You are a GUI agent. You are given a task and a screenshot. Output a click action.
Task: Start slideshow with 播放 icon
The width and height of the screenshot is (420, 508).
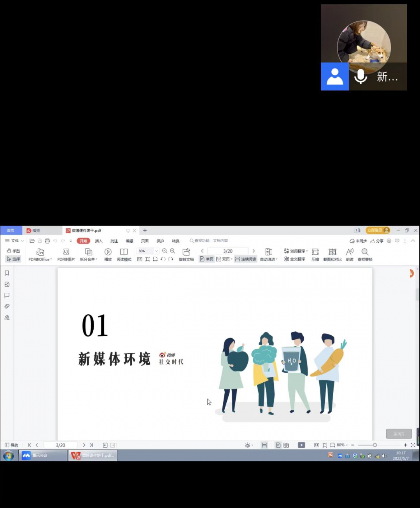[108, 252]
